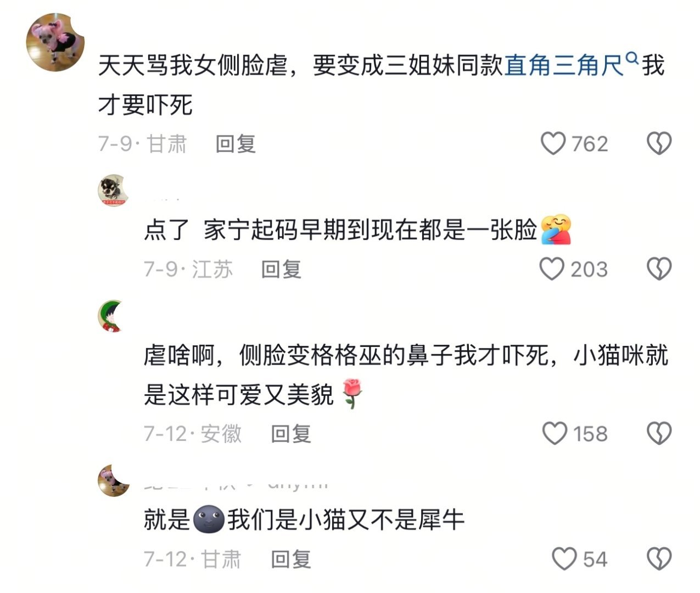Tap the comment text 就是我们是小猫又不是犀牛
This screenshot has height=593, width=700.
(304, 519)
